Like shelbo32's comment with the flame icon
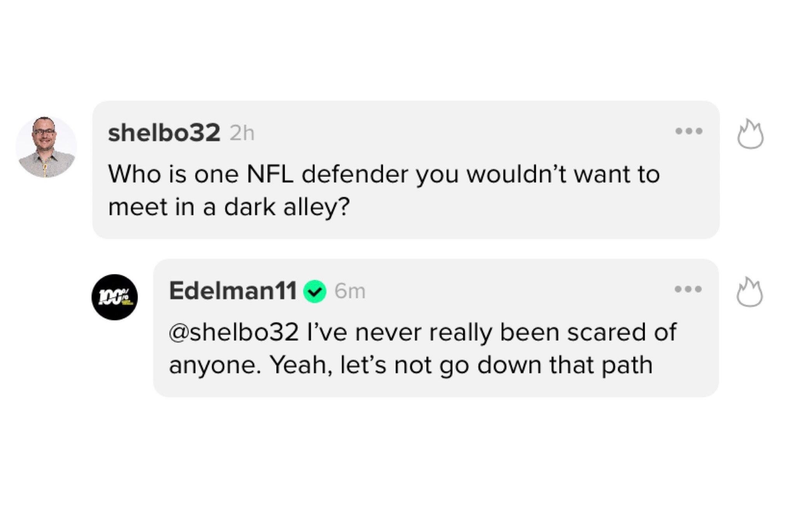 point(750,134)
